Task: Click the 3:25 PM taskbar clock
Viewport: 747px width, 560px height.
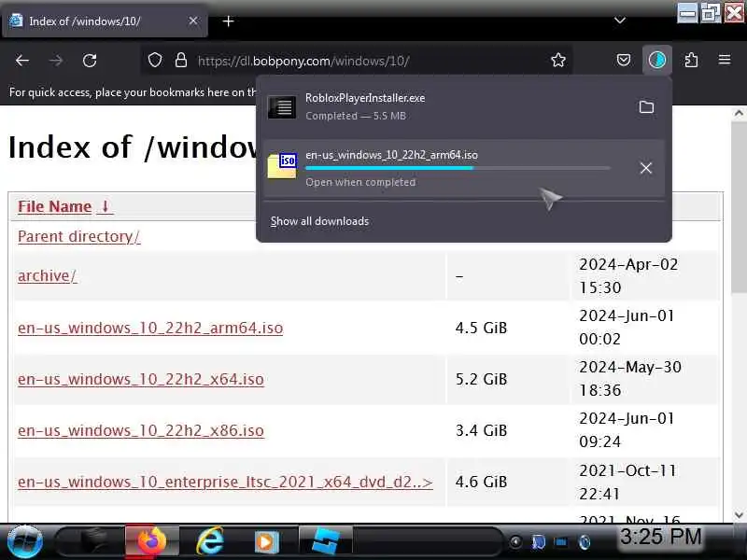Action: pyautogui.click(x=661, y=537)
